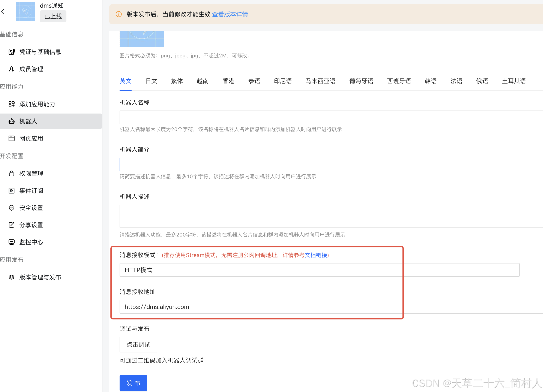The height and width of the screenshot is (392, 543).
Task: Open 监控中心 monitor icon
Action: 12,242
